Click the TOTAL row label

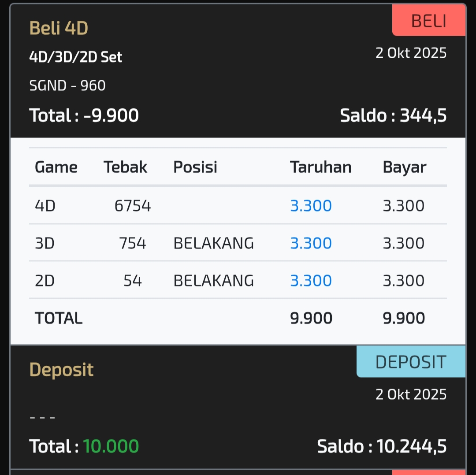coord(59,318)
